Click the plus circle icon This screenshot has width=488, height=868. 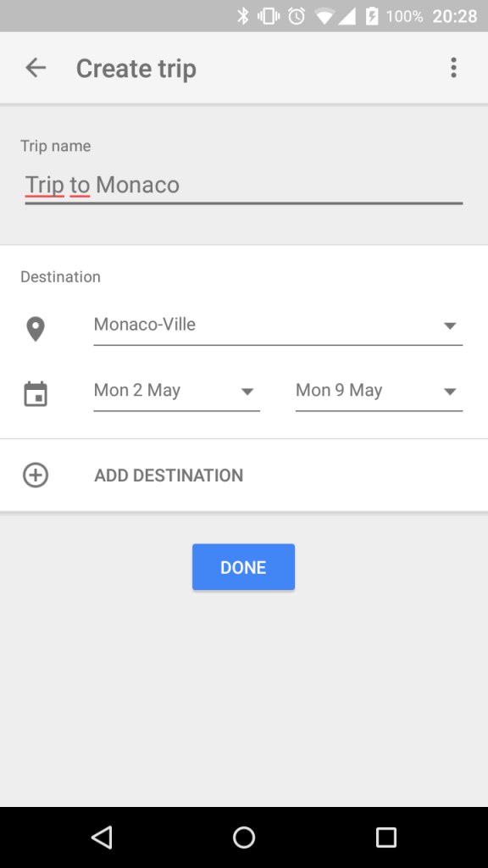[36, 475]
